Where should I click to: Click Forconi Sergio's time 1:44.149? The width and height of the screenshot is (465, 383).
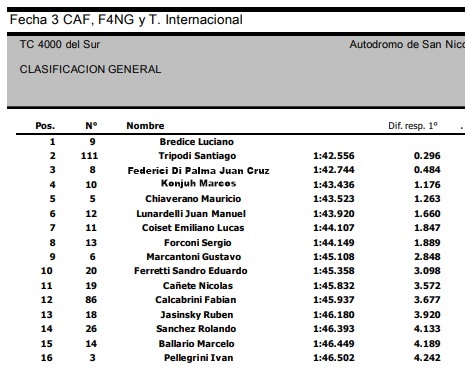[334, 242]
